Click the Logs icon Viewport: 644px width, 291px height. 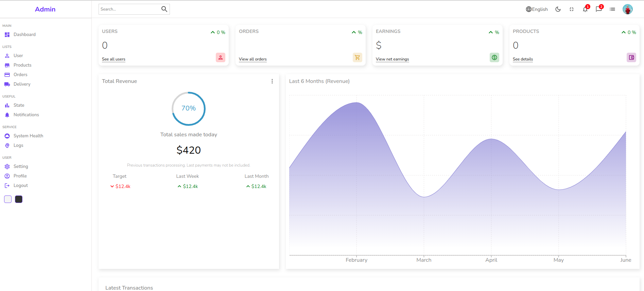[x=7, y=145]
